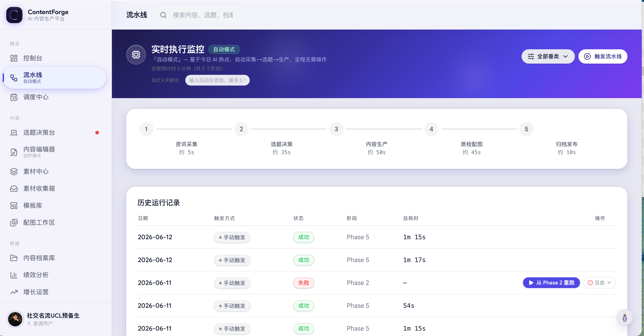The height and width of the screenshot is (336, 644).
Task: Click 成功 badge in the 54s row
Action: pos(303,306)
